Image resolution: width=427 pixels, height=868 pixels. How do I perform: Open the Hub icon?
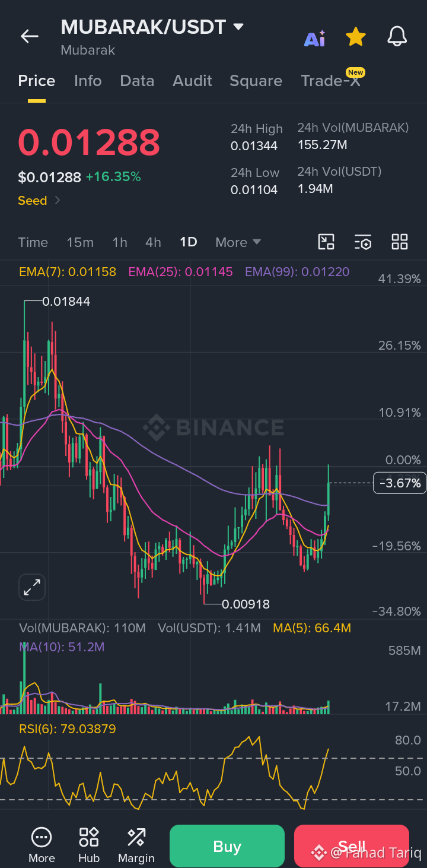tap(89, 845)
